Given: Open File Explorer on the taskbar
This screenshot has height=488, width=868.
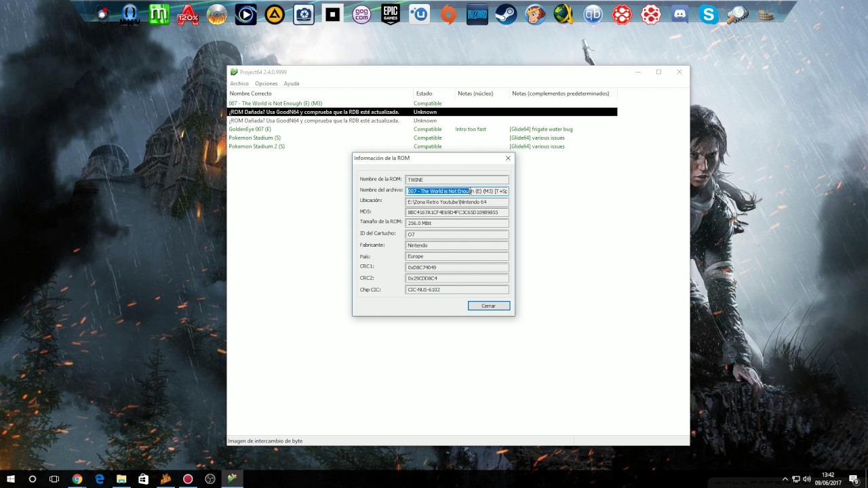Looking at the screenshot, I should 121,479.
